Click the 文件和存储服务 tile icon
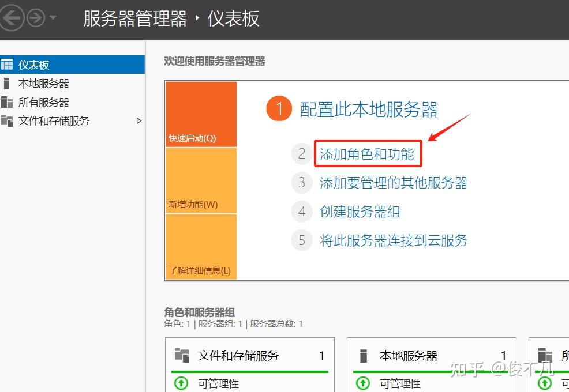This screenshot has height=392, width=569. coord(182,355)
